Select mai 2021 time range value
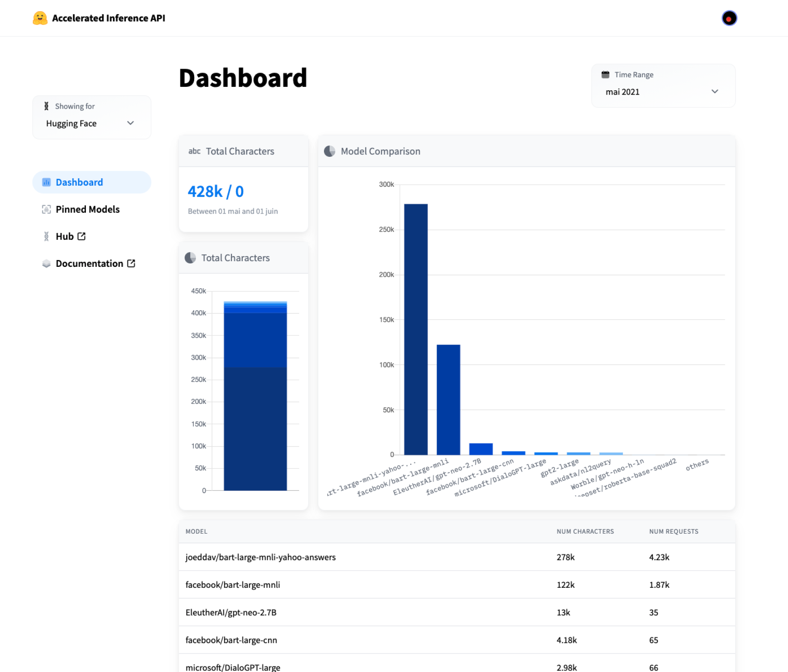 tap(623, 92)
